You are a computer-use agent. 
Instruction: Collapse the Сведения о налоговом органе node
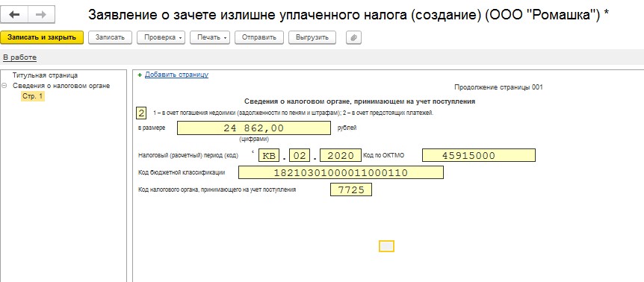click(x=4, y=86)
